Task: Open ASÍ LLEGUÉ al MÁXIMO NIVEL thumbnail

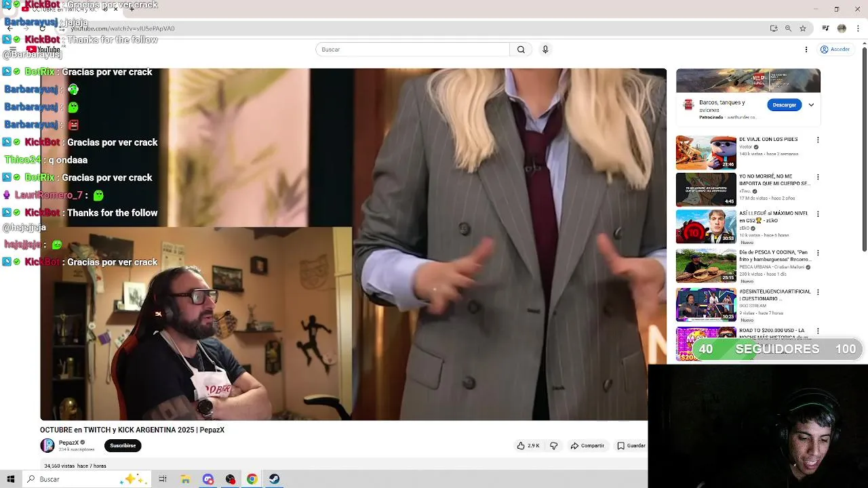Action: tap(706, 226)
